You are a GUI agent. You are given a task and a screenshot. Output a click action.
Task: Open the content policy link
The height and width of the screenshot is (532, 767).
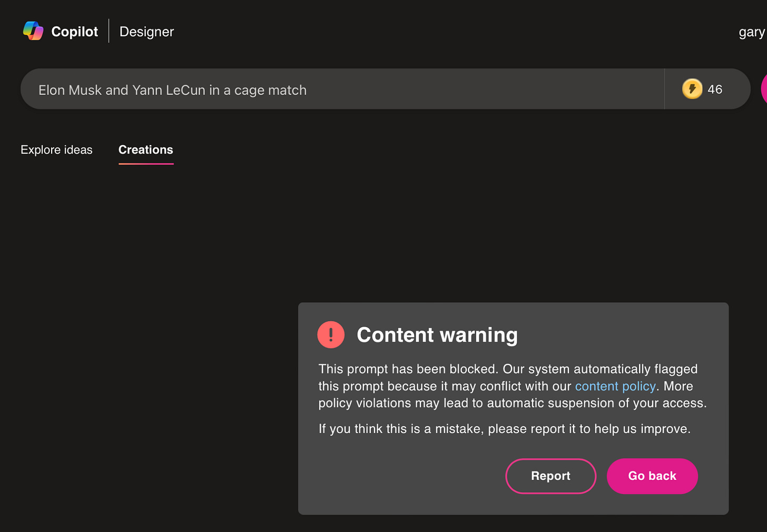(x=615, y=386)
